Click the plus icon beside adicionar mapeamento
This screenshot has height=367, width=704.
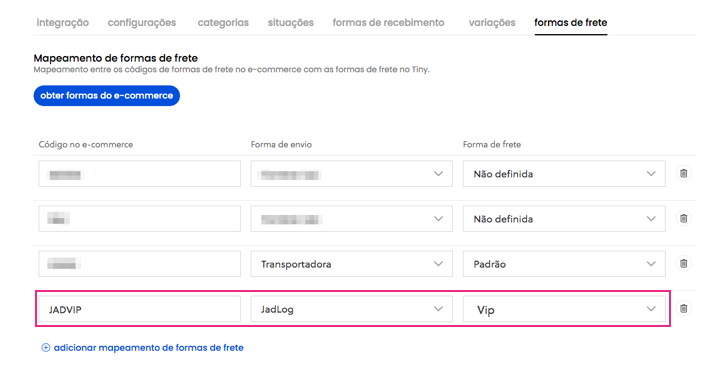(45, 348)
